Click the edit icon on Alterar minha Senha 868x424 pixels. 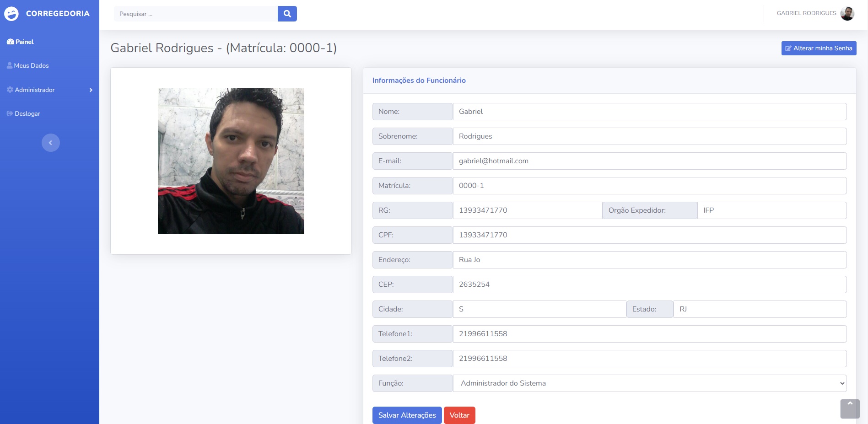(788, 48)
